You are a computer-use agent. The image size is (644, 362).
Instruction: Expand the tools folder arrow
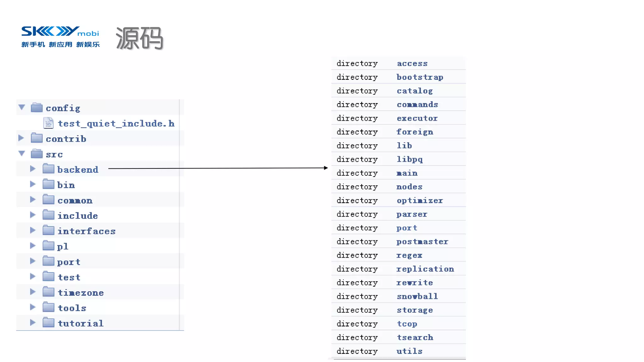(x=33, y=307)
